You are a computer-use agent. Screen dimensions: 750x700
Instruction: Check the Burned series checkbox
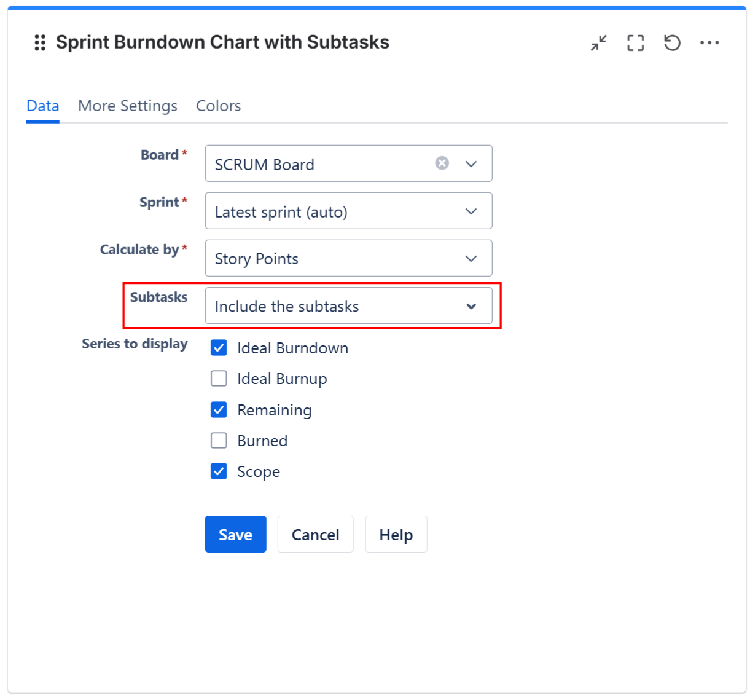(x=219, y=440)
